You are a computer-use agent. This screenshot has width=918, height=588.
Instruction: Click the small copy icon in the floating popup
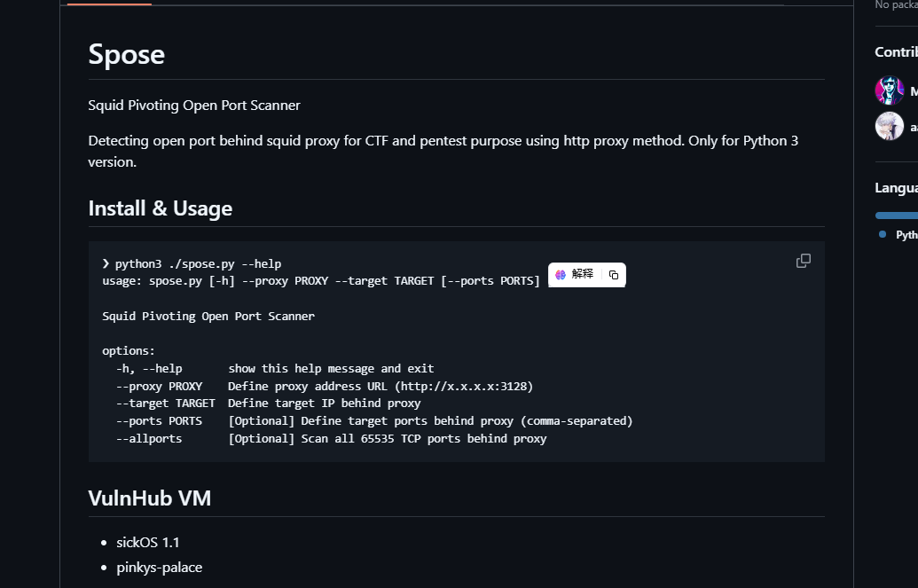(614, 275)
